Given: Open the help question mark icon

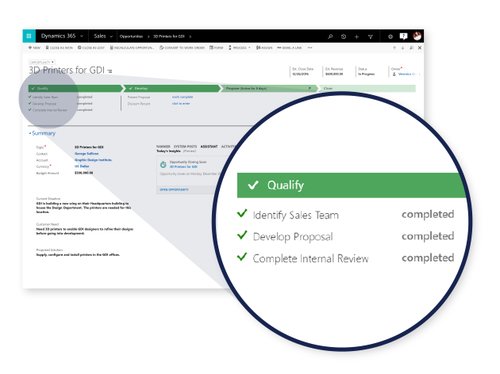Looking at the screenshot, I should coord(403,36).
